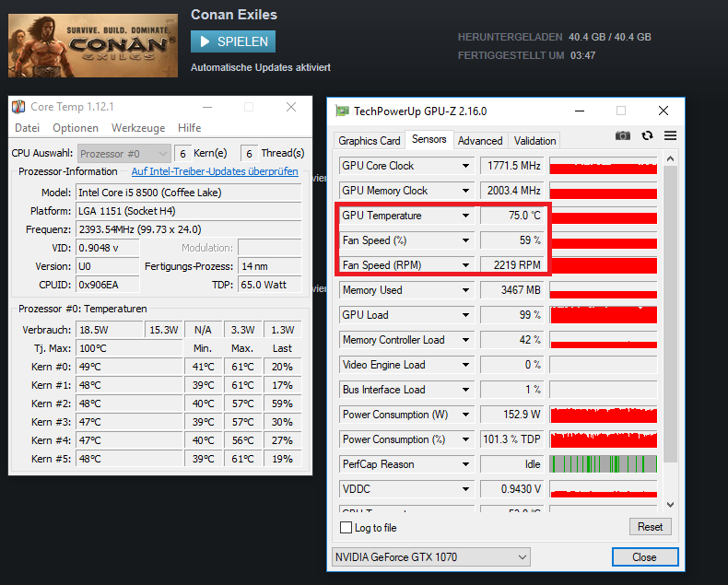Open the Power Consumption (W) dropdown
Screen dimensions: 728x585
tap(465, 415)
